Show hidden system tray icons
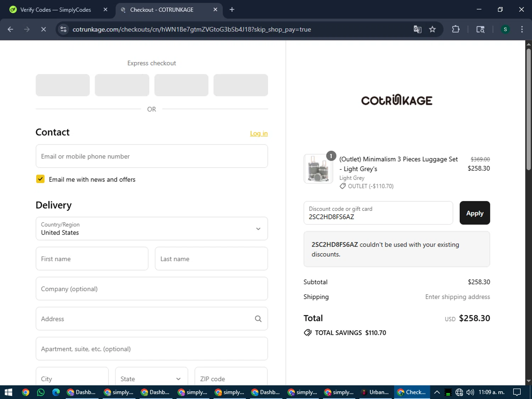This screenshot has height=399, width=532. [x=437, y=392]
